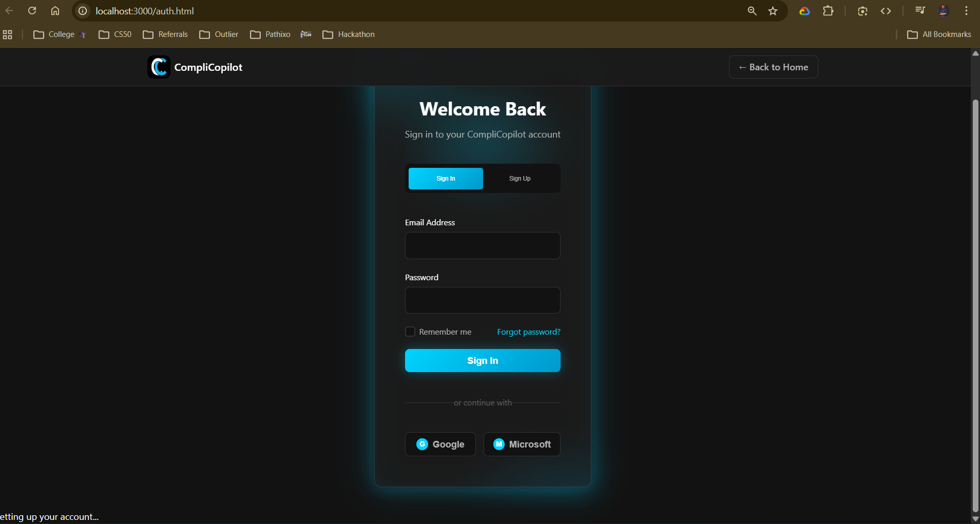Open the browser extensions puzzle icon

[x=828, y=11]
